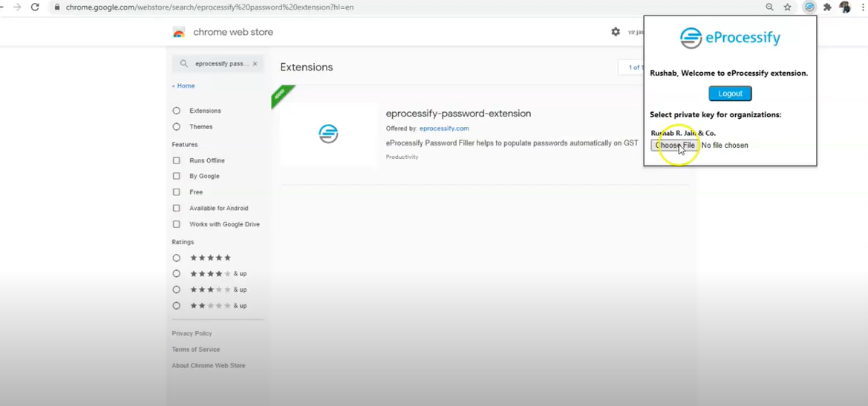Click the eprocessify extension logo thumbnail
The image size is (868, 406).
pyautogui.click(x=328, y=134)
